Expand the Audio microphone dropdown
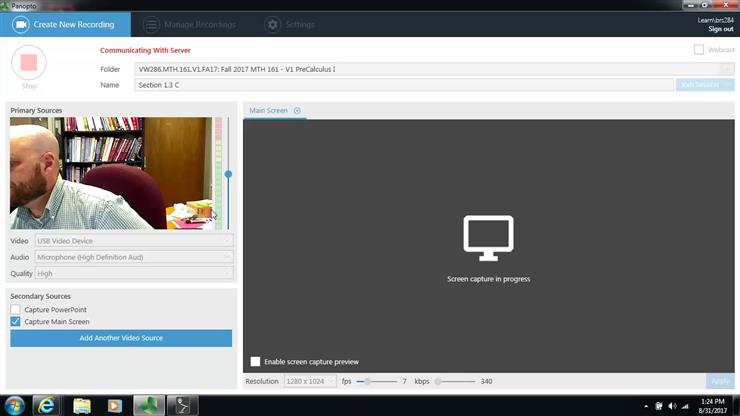This screenshot has height=416, width=740. pyautogui.click(x=134, y=257)
